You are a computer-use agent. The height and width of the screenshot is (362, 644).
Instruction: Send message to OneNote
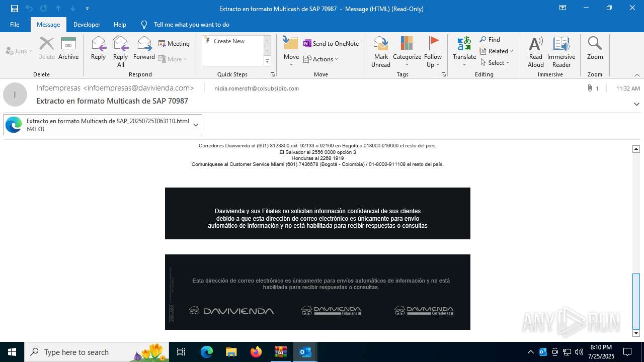point(331,44)
